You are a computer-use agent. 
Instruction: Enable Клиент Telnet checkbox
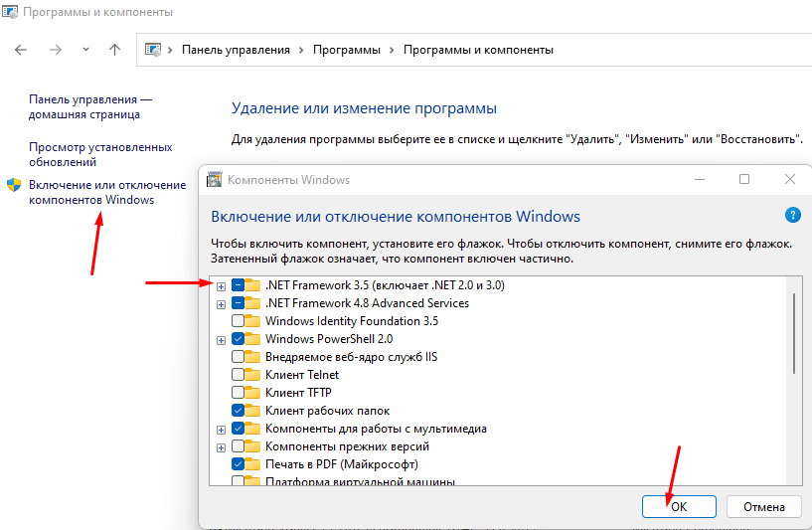pyautogui.click(x=238, y=375)
